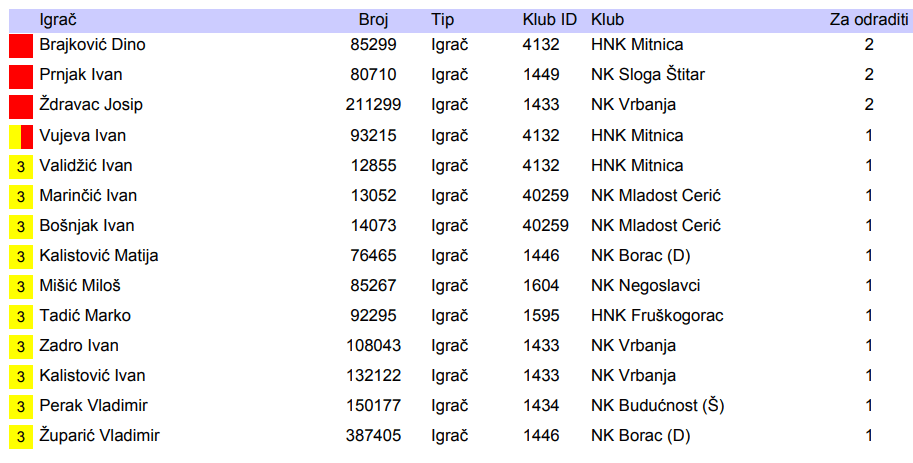This screenshot has height=463, width=913.
Task: Click club name NK Sloga Štitar
Action: pyautogui.click(x=647, y=75)
